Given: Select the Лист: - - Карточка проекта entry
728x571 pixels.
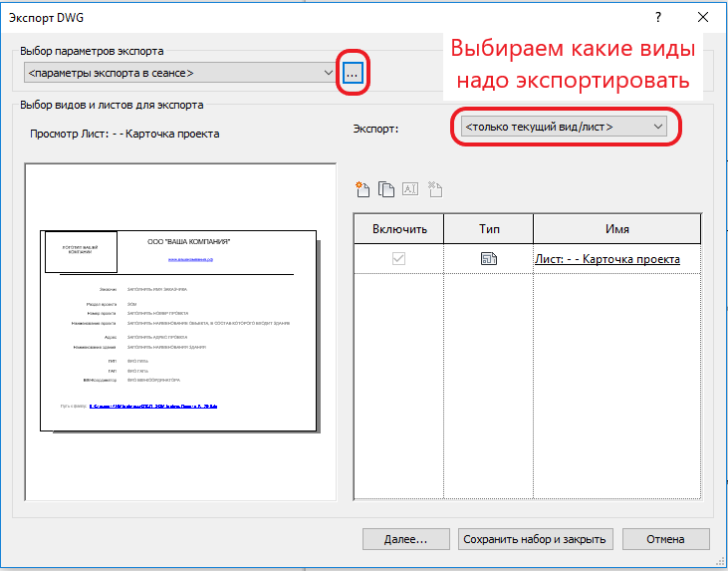Looking at the screenshot, I should click(607, 259).
